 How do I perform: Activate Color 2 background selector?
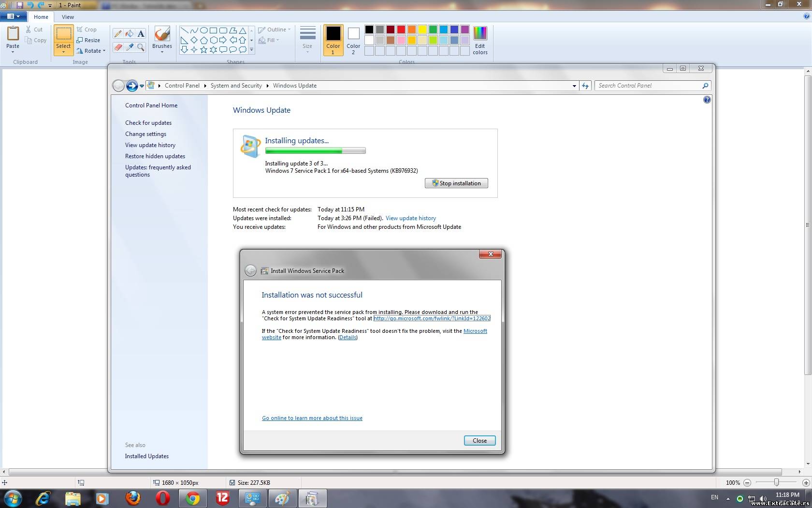pyautogui.click(x=353, y=40)
